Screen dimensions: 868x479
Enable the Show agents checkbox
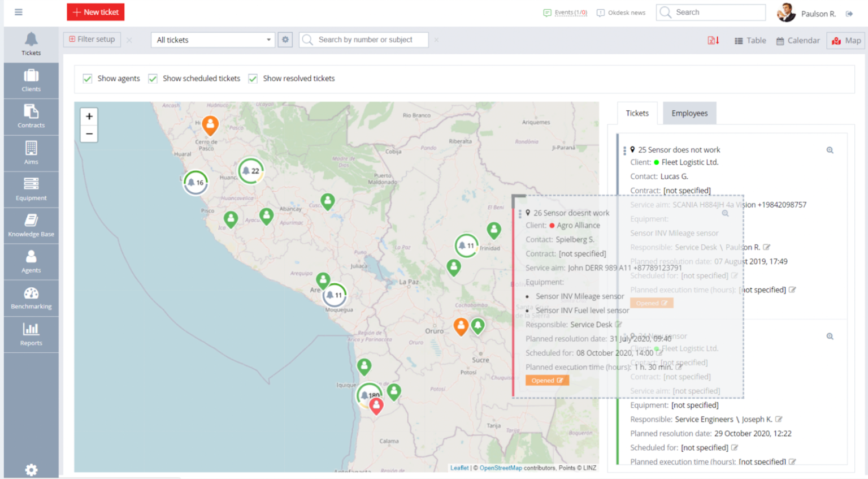coord(88,79)
